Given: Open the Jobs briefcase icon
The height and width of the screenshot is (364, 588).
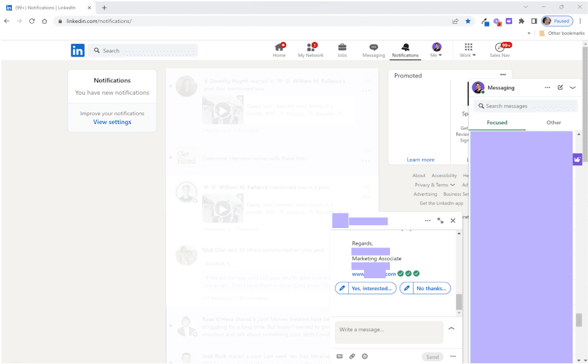Looking at the screenshot, I should click(x=342, y=47).
